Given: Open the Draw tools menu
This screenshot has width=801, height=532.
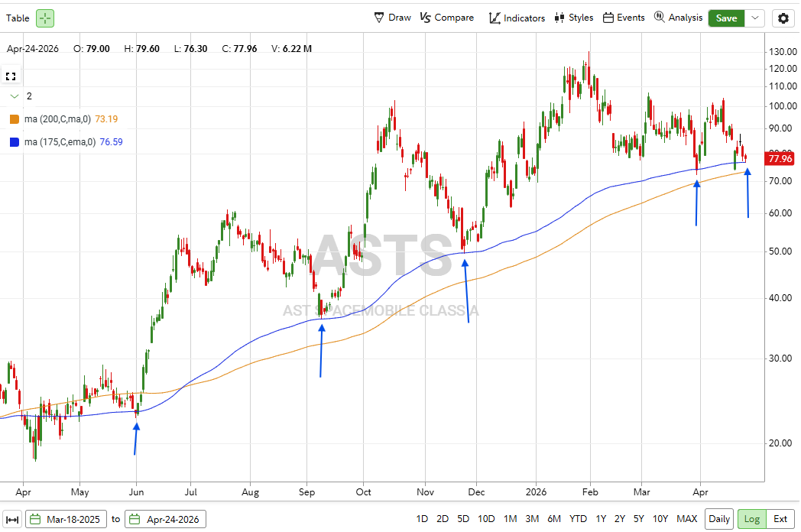Looking at the screenshot, I should coord(392,18).
